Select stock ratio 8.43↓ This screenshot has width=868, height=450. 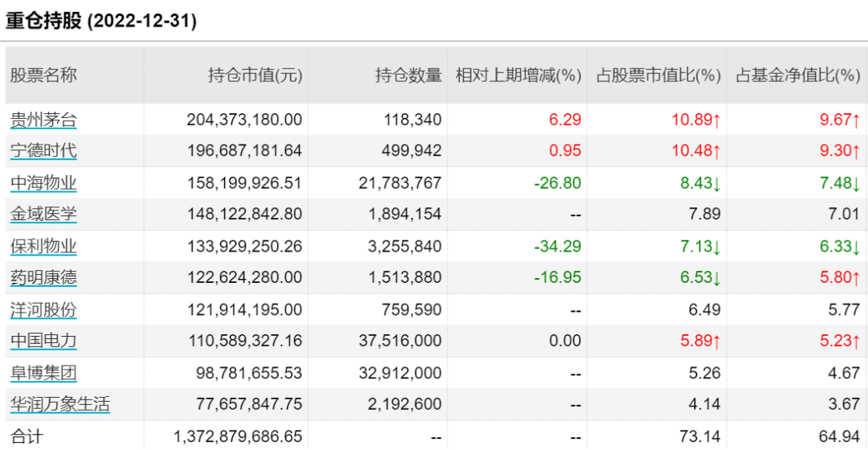pos(700,182)
